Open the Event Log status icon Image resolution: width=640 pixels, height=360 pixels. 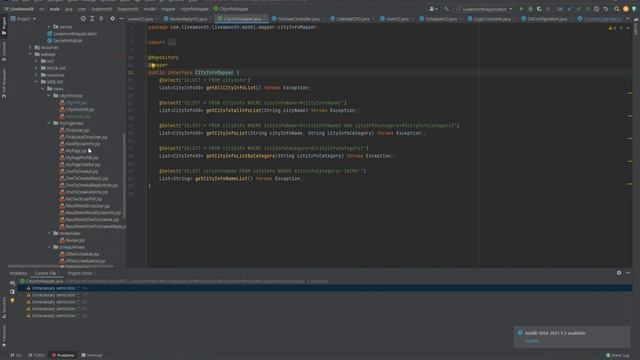point(617,356)
